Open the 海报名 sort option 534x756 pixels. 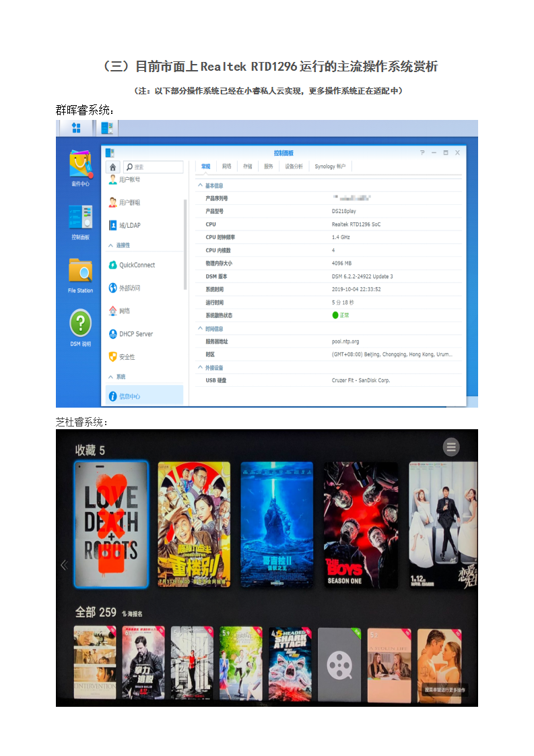tap(132, 614)
